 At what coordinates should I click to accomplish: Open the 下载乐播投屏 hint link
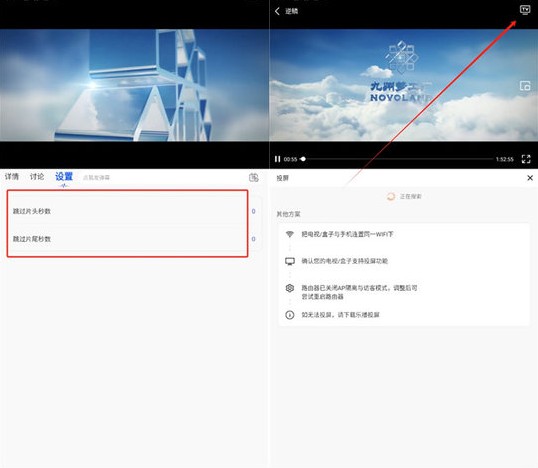pos(340,315)
